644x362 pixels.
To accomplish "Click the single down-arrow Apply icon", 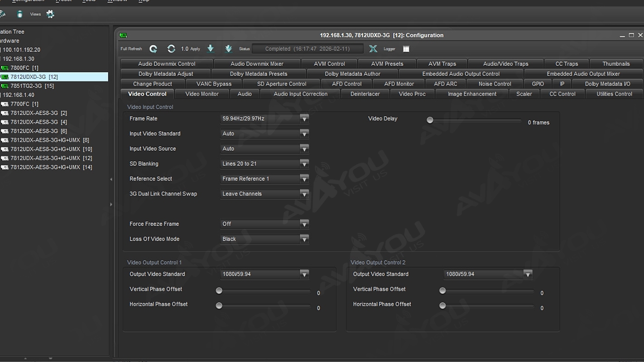I will pos(211,49).
